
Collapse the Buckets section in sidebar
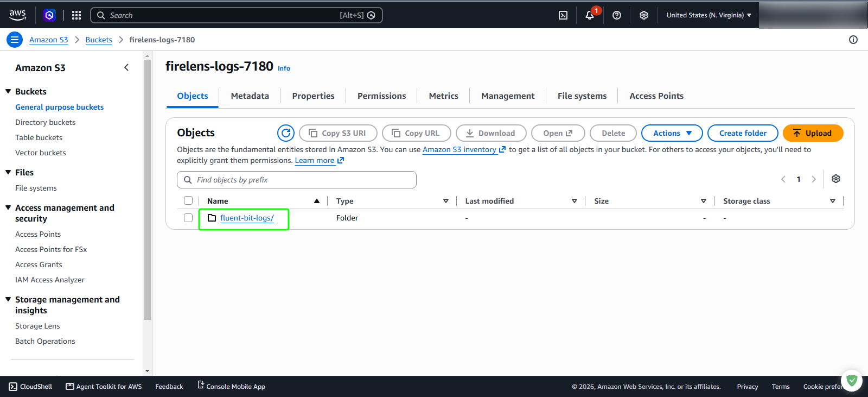click(8, 91)
